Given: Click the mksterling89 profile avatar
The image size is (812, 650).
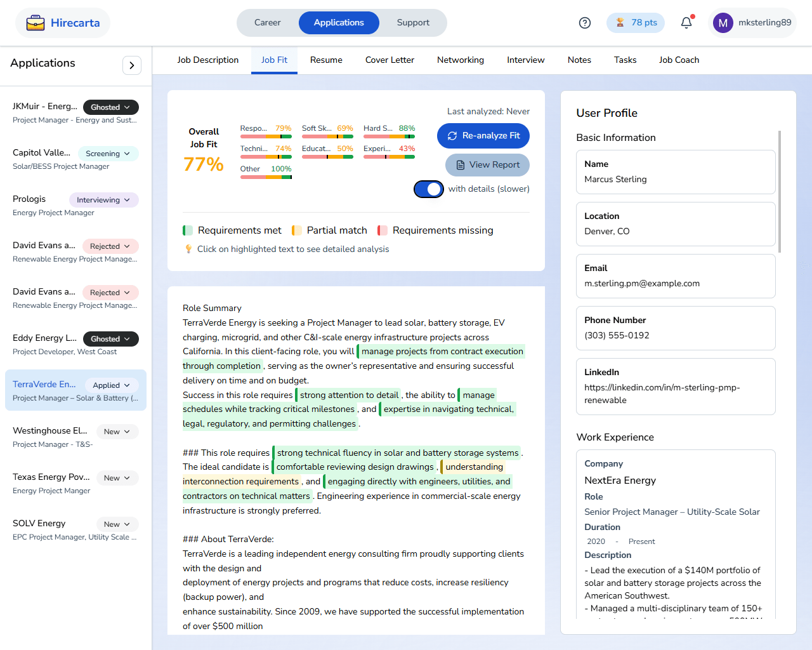Looking at the screenshot, I should tap(723, 23).
